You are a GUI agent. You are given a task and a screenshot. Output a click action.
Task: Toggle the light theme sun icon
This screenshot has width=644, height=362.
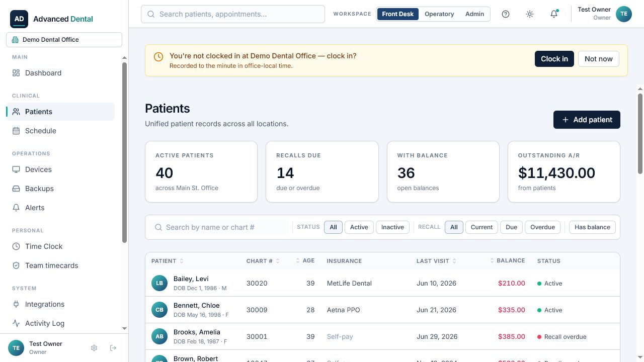pos(530,14)
